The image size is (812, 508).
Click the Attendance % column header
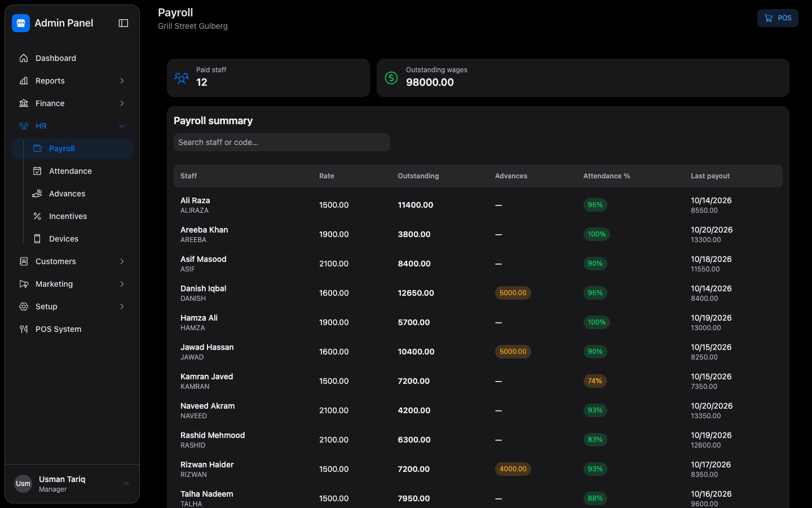[607, 176]
